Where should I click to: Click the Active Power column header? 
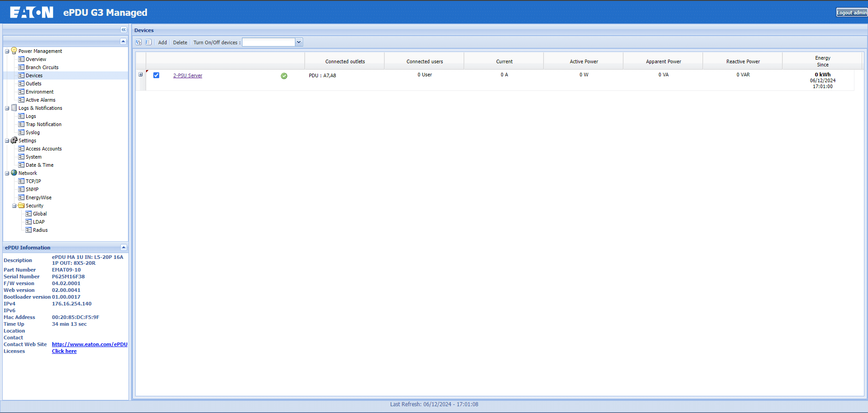coord(583,61)
